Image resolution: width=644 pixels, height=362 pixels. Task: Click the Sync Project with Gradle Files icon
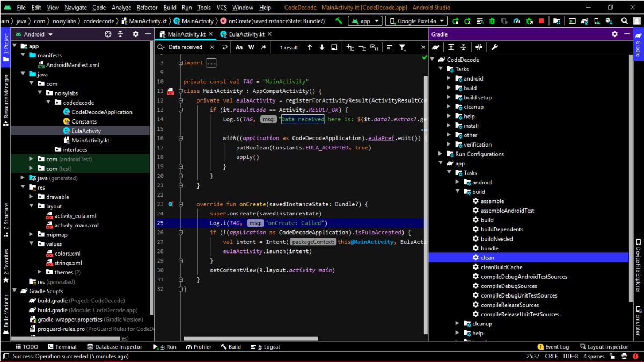[584, 21]
